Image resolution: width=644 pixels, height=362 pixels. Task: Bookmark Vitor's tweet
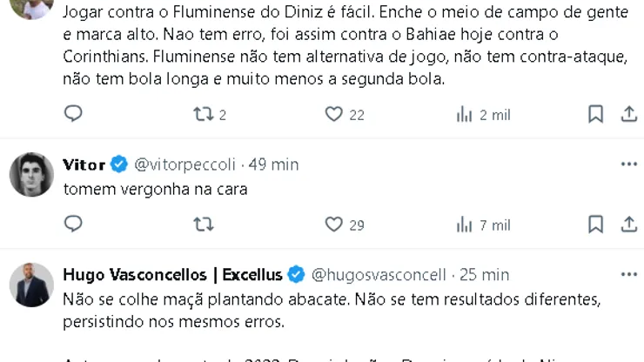[x=595, y=225]
